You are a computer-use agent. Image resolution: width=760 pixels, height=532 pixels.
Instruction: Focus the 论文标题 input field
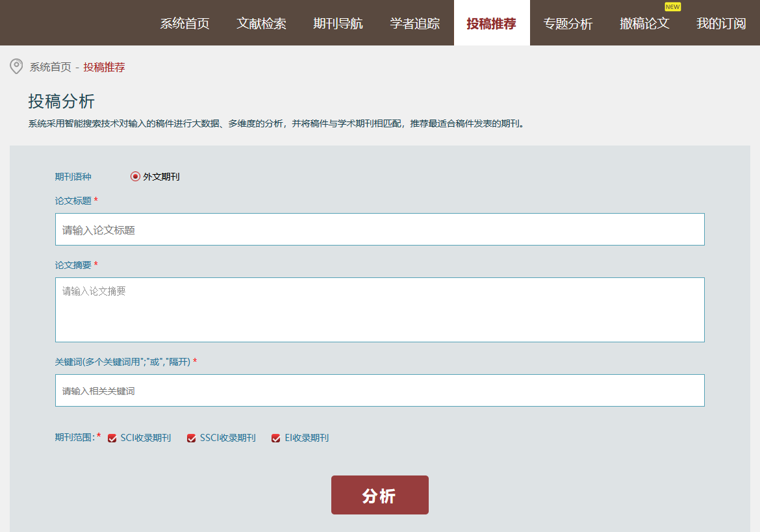[379, 229]
